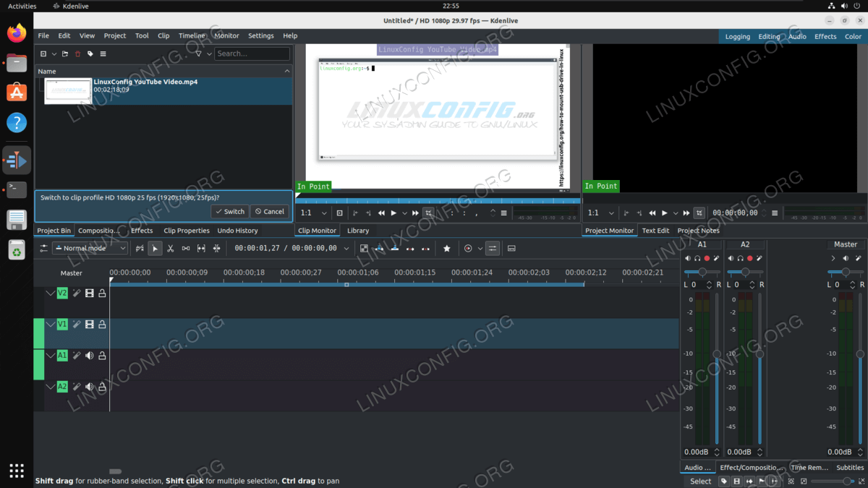Open timeline mixer toggle button
The width and height of the screenshot is (868, 488).
(493, 249)
